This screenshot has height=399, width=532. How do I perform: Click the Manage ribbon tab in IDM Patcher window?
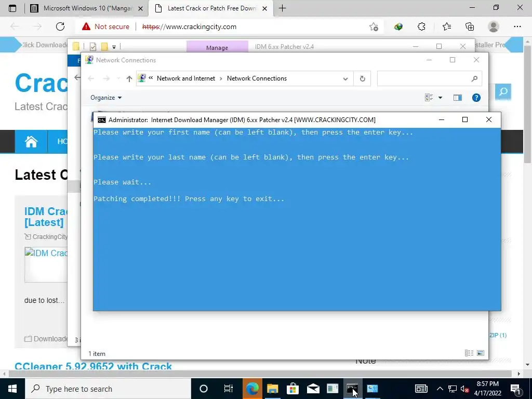217,47
